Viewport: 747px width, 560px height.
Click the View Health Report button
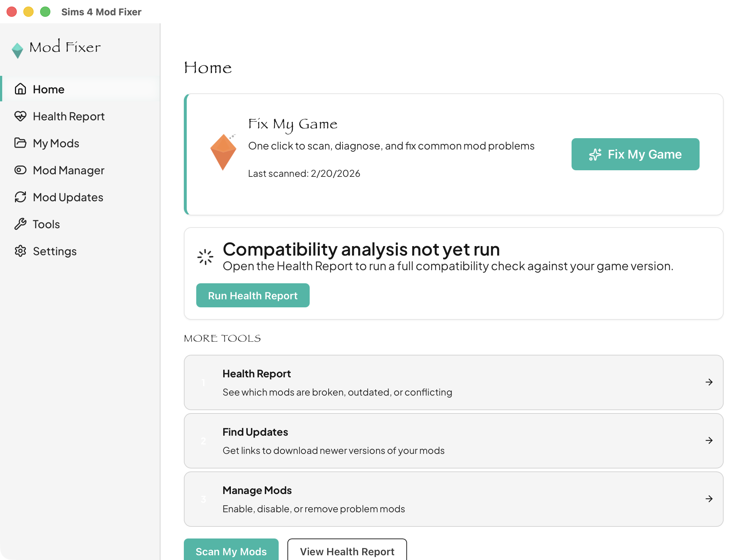coord(347,551)
